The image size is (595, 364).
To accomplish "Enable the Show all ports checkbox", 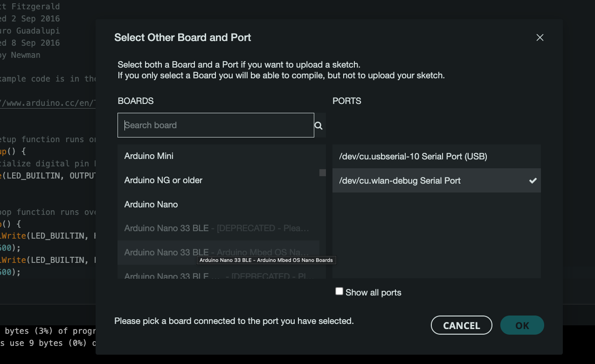I will [x=339, y=292].
